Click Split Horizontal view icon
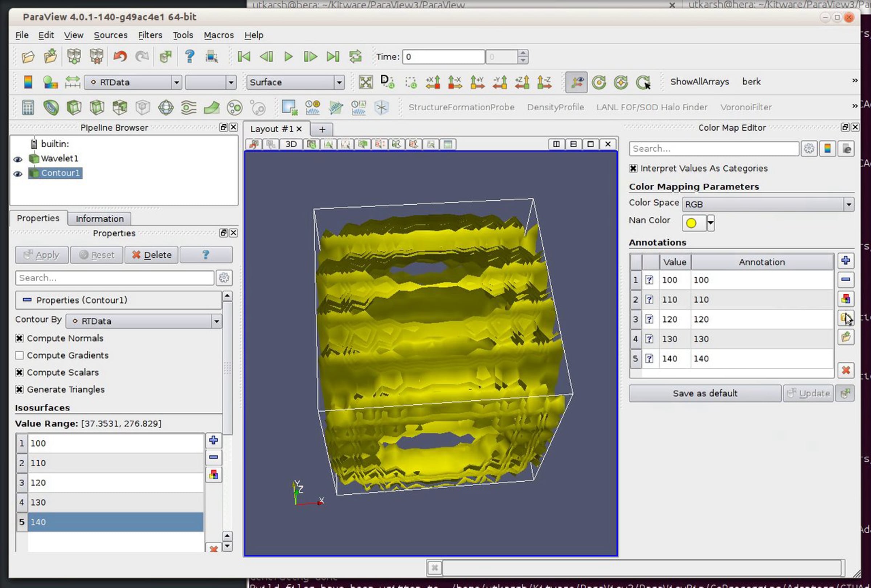871x588 pixels. coord(556,144)
